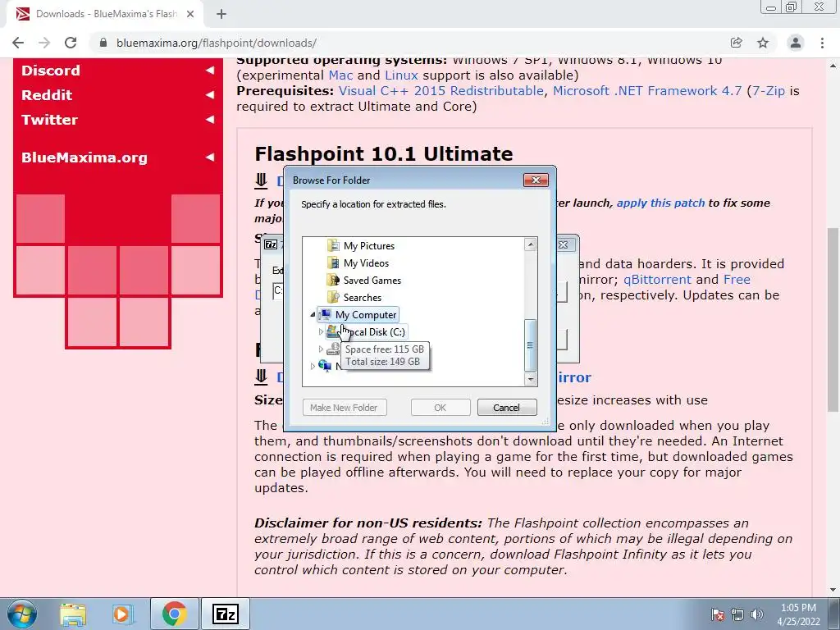
Task: Open Chrome three-dot menu
Action: click(822, 43)
